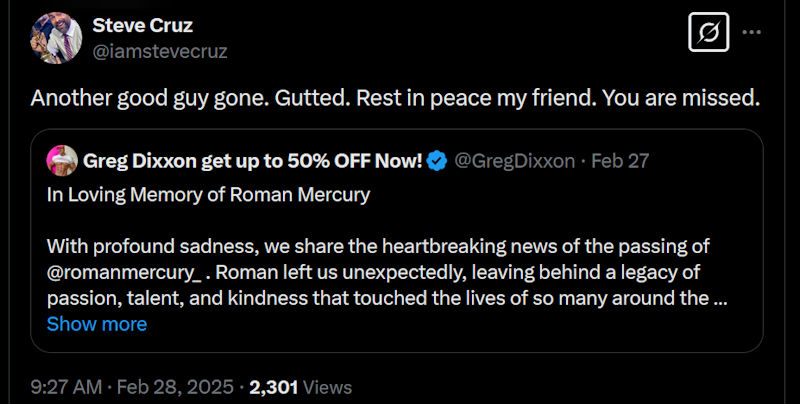Click the blue verified badge

(x=437, y=161)
